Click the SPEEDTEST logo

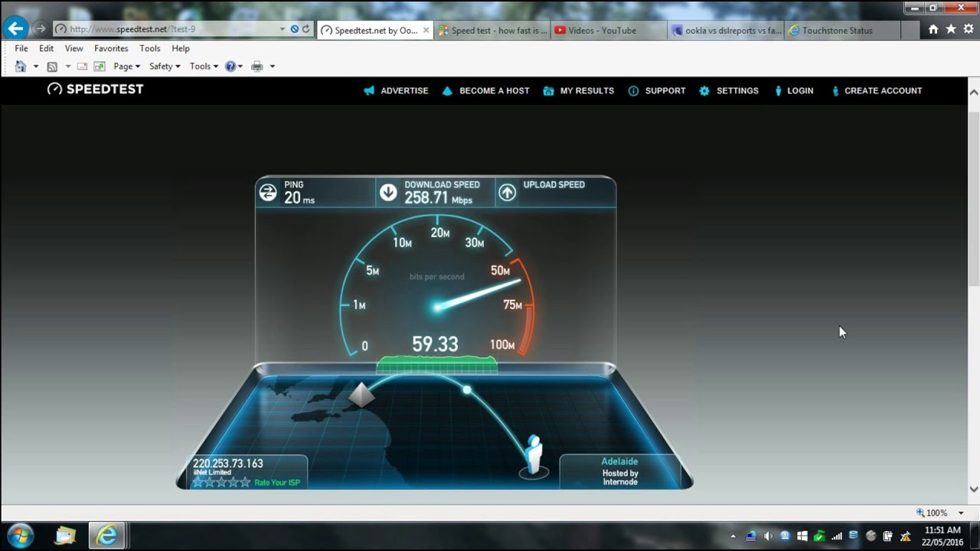tap(95, 90)
